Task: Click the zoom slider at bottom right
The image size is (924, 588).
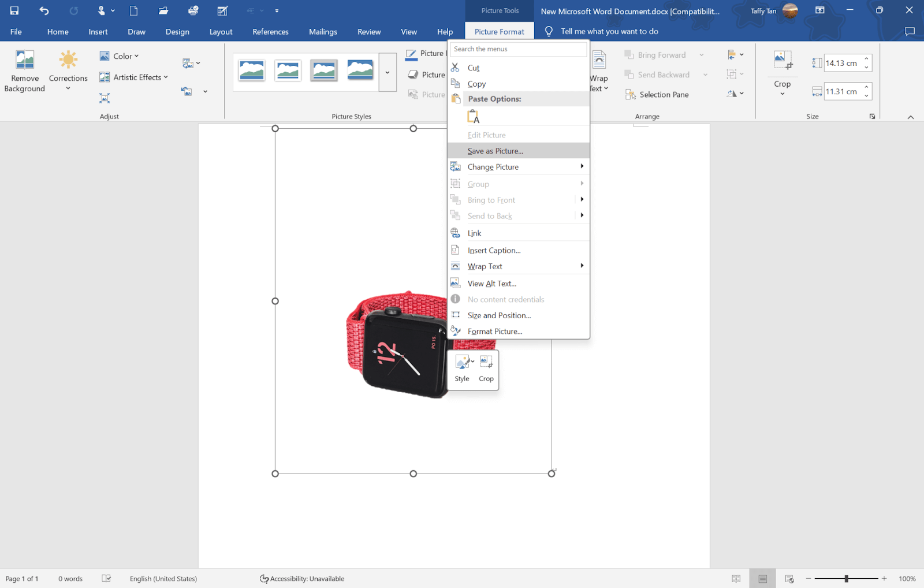Action: 845,578
